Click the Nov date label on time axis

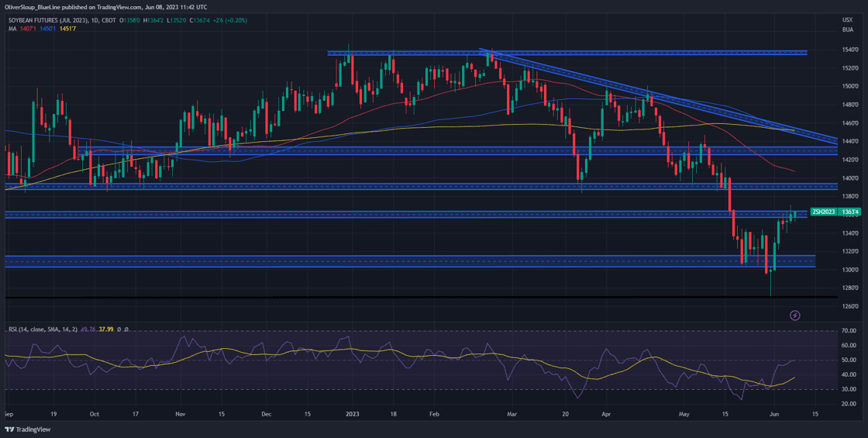(x=180, y=414)
